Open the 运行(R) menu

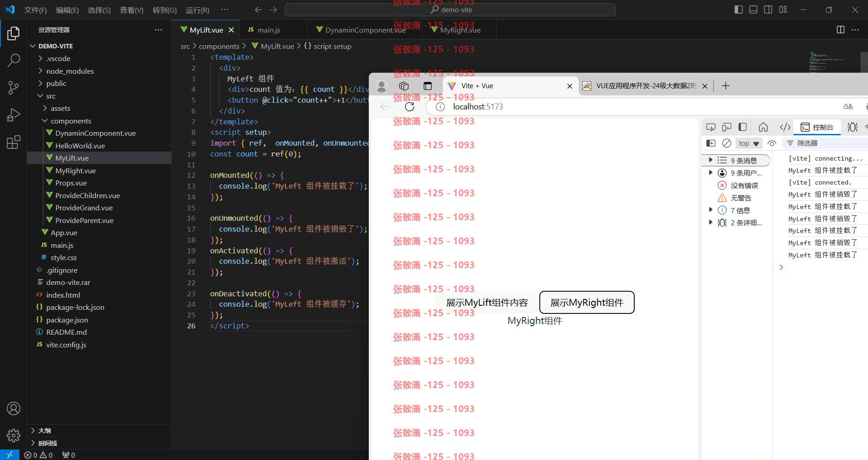[x=198, y=10]
